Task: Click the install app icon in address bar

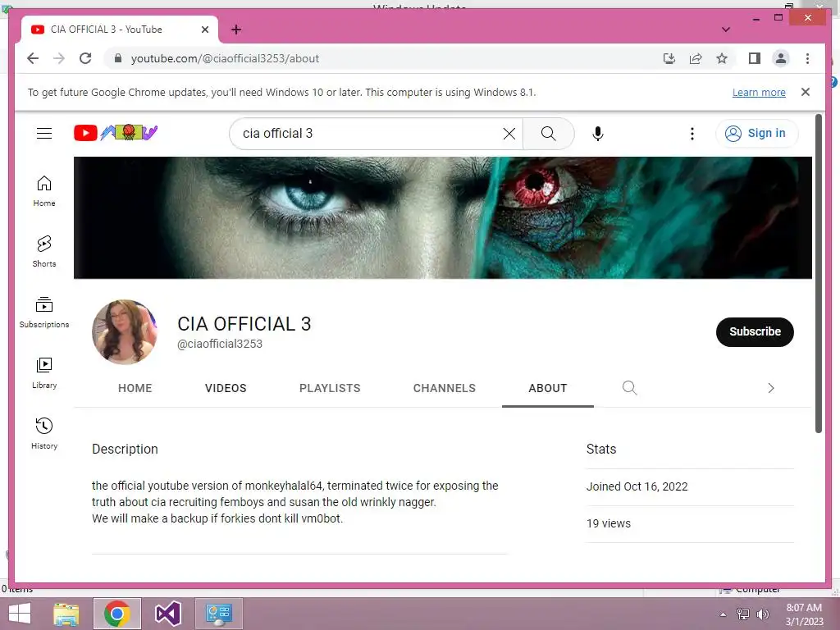Action: (669, 58)
